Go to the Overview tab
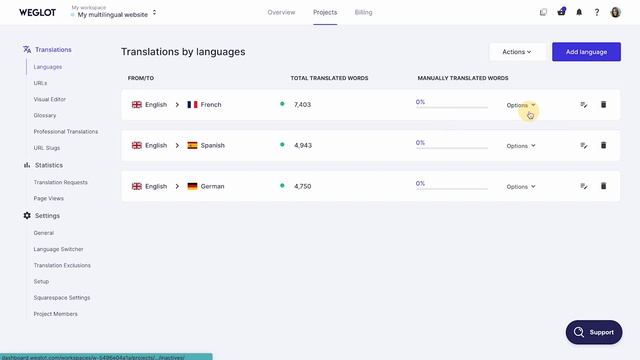 coord(281,12)
